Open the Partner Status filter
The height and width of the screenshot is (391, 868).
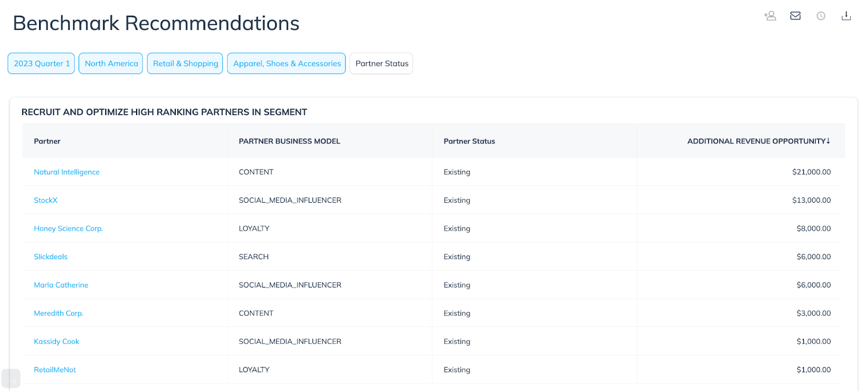(381, 63)
